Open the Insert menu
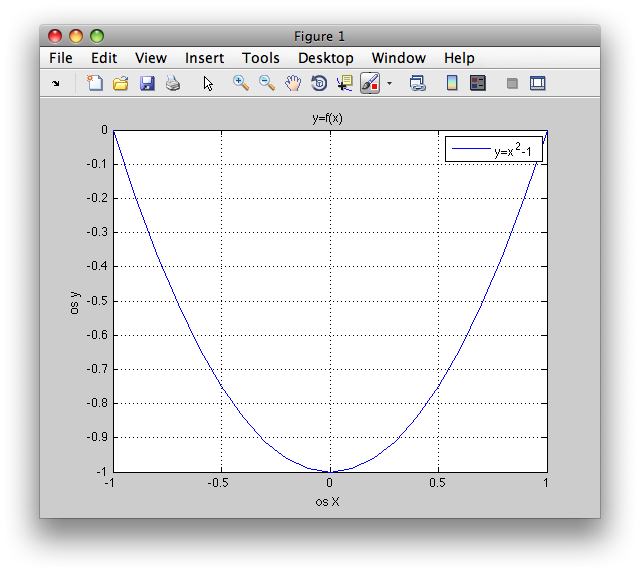The height and width of the screenshot is (573, 640). pos(204,58)
